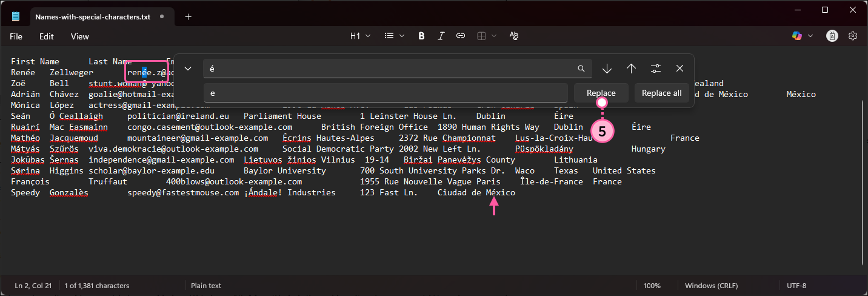Image resolution: width=868 pixels, height=296 pixels.
Task: Click the Replace-with input field
Action: tap(386, 93)
